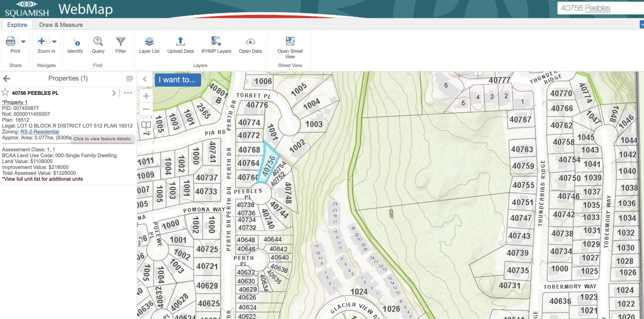
Task: Activate the Identify tool
Action: (x=75, y=45)
